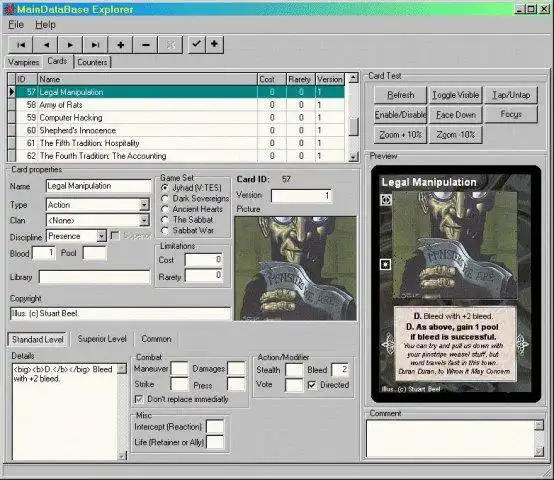Screen dimensions: 554x480
Task: Click the Limitations Cost field
Action: [x=204, y=260]
